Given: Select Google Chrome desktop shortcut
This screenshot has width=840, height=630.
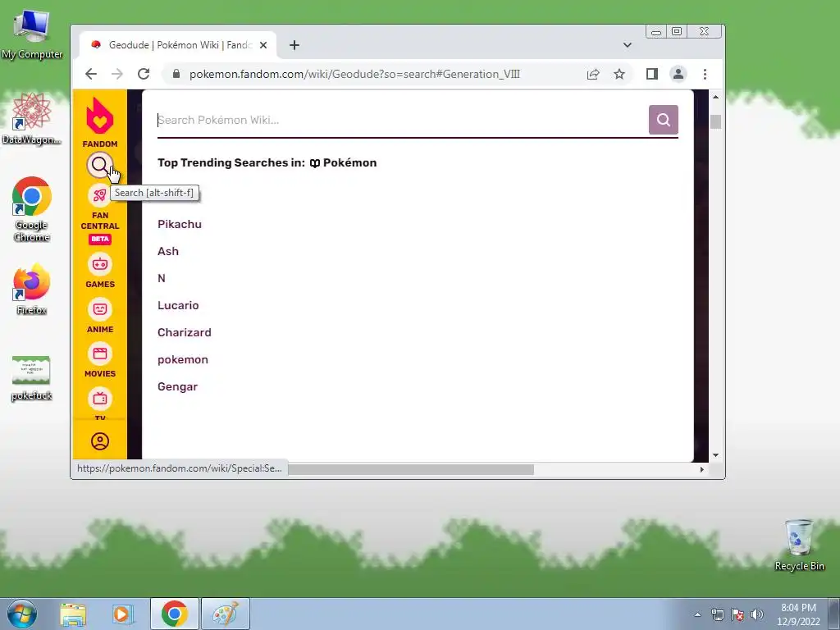Looking at the screenshot, I should (x=32, y=209).
